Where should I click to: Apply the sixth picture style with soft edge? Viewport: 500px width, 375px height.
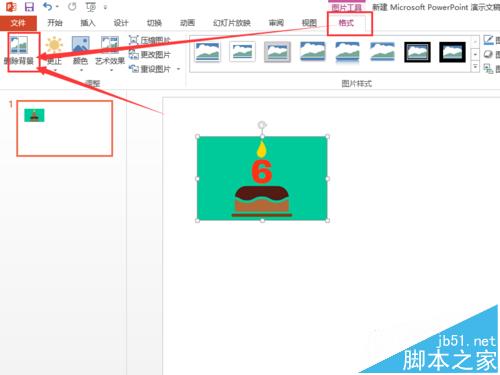(382, 52)
